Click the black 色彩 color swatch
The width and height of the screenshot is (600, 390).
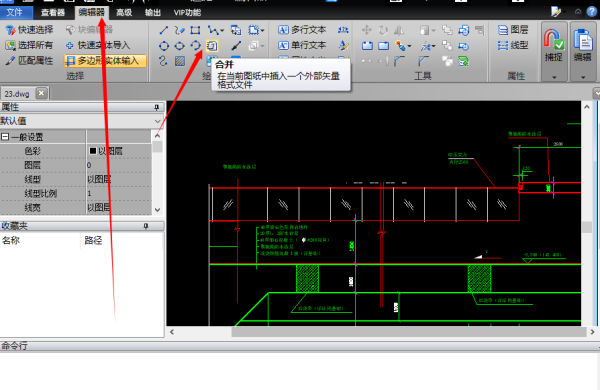pos(93,151)
